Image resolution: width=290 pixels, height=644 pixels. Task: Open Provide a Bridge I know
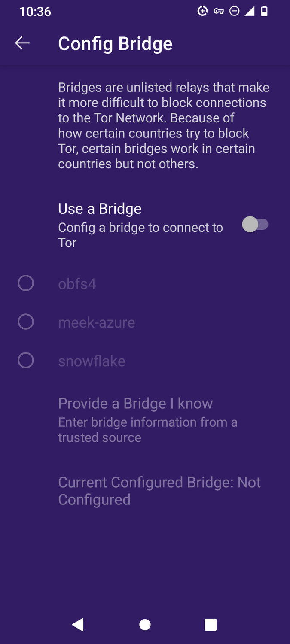pyautogui.click(x=135, y=403)
